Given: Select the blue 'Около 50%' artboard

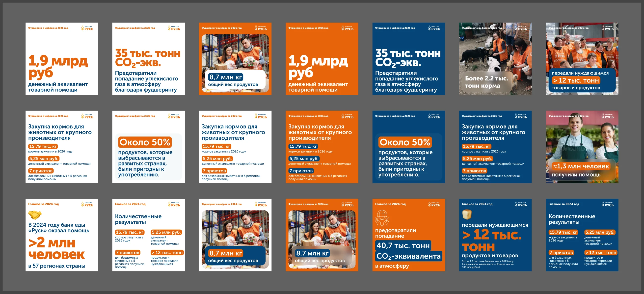Looking at the screenshot, I should coord(409,147).
